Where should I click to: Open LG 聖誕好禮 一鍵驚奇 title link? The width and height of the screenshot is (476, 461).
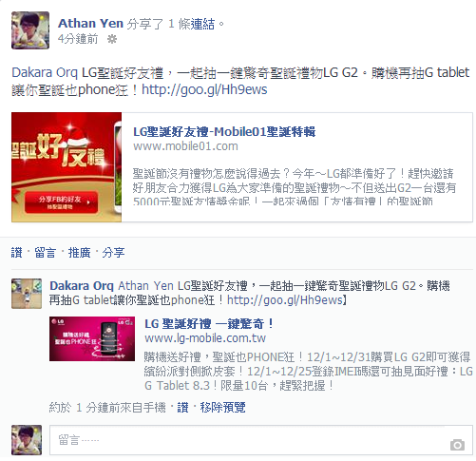tap(209, 324)
